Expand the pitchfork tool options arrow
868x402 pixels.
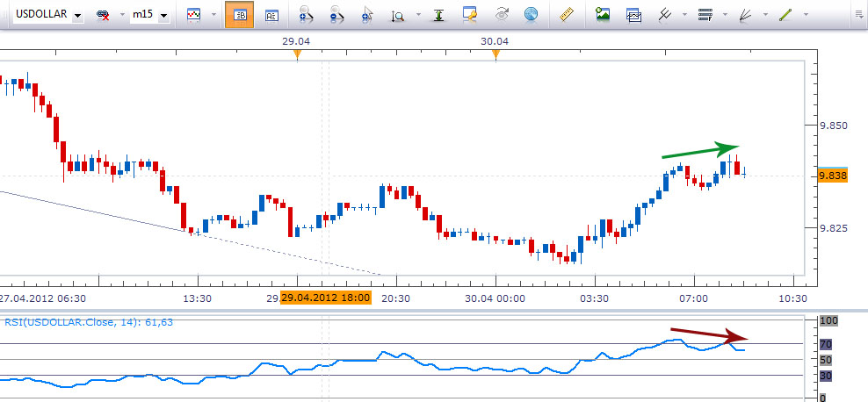click(x=684, y=15)
